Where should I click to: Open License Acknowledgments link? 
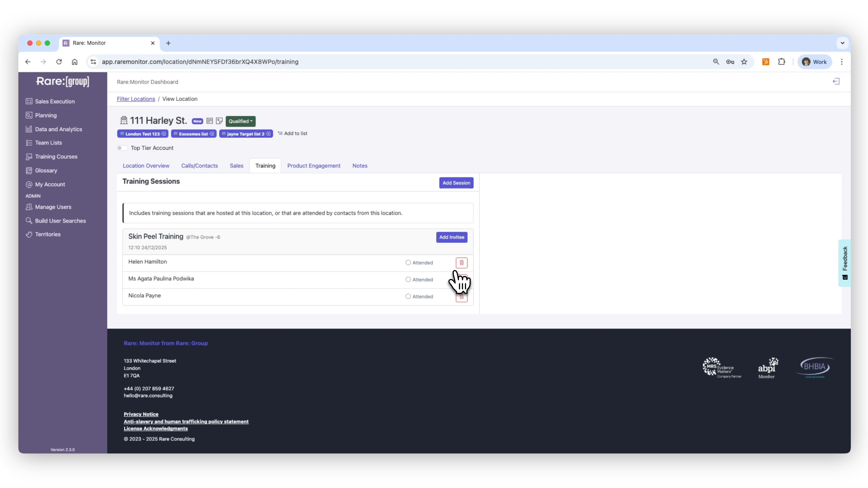click(156, 429)
